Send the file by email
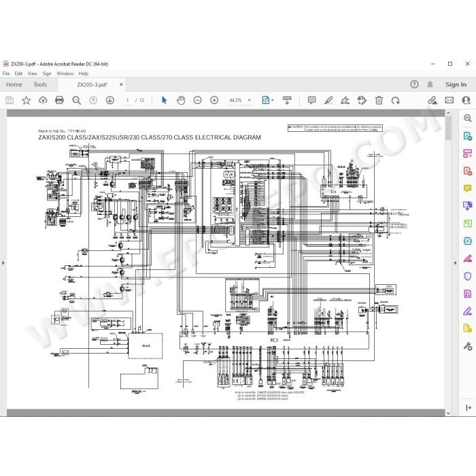This screenshot has width=476, height=476. 449,100
